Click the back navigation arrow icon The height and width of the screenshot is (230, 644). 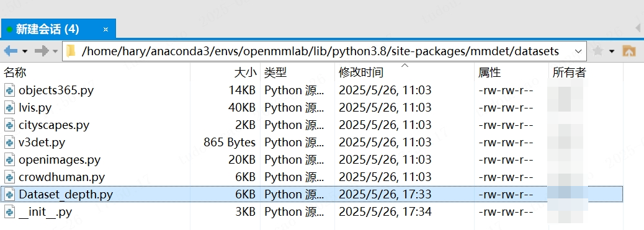(x=11, y=51)
